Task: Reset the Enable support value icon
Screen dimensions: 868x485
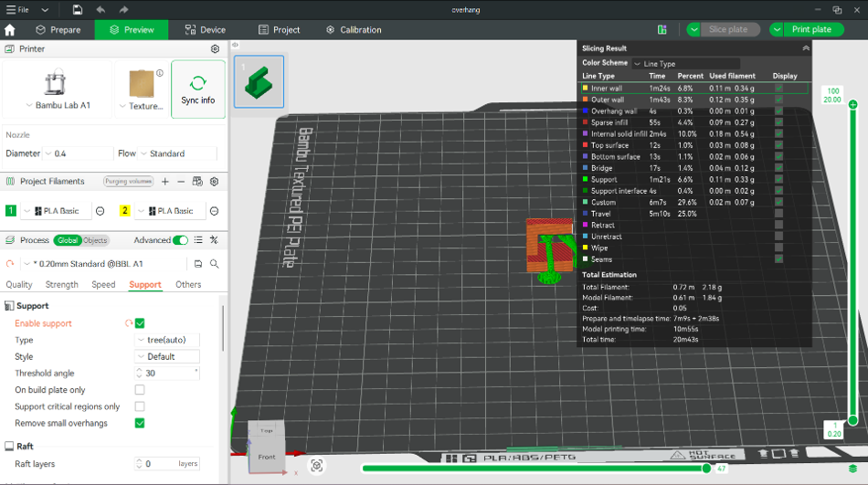Action: point(129,323)
